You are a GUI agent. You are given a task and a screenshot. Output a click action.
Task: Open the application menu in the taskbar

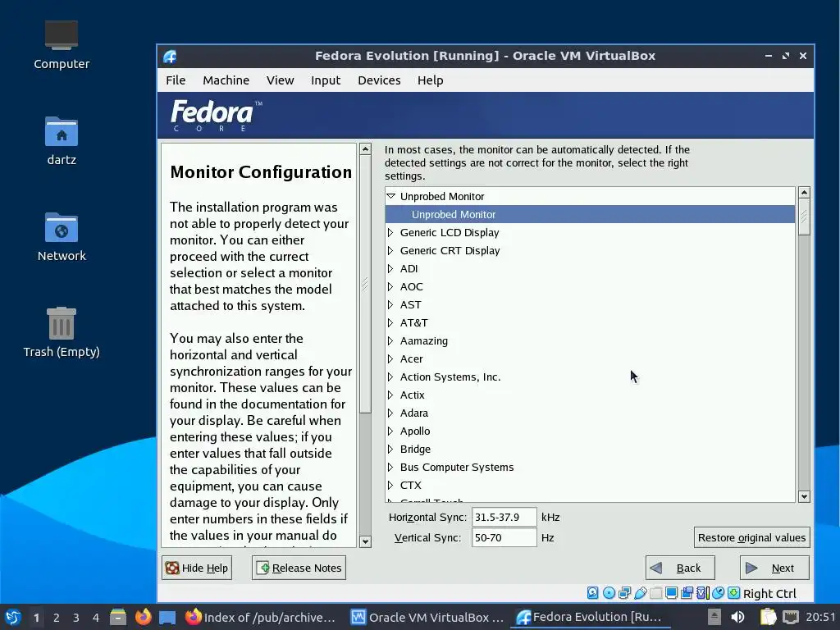coord(13,617)
